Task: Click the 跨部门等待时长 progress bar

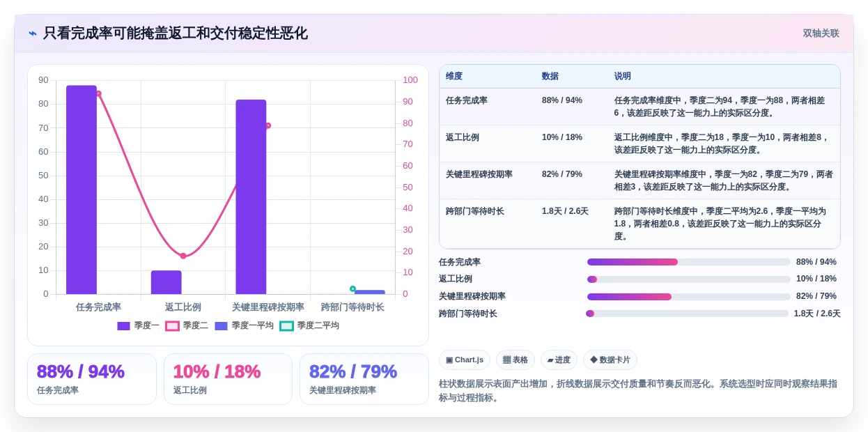Action: (x=687, y=314)
